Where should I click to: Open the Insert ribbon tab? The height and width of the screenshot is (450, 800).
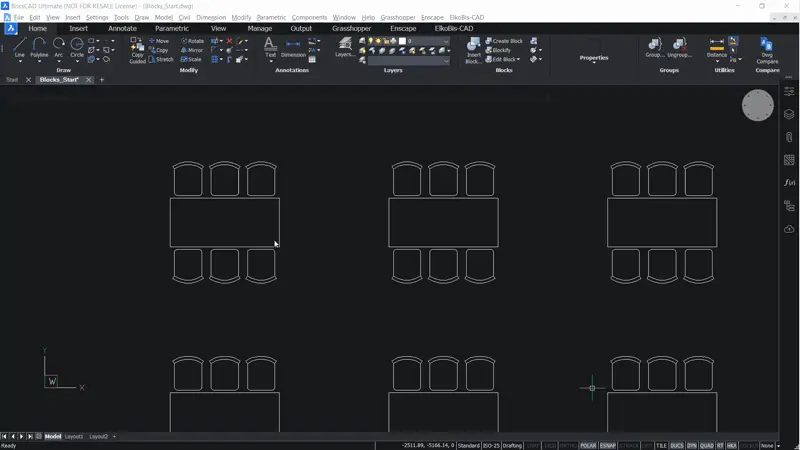[x=79, y=29]
